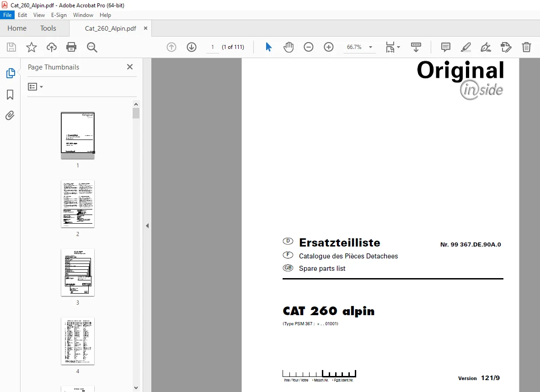
Task: Select page 3 thumbnail
Action: [77, 273]
